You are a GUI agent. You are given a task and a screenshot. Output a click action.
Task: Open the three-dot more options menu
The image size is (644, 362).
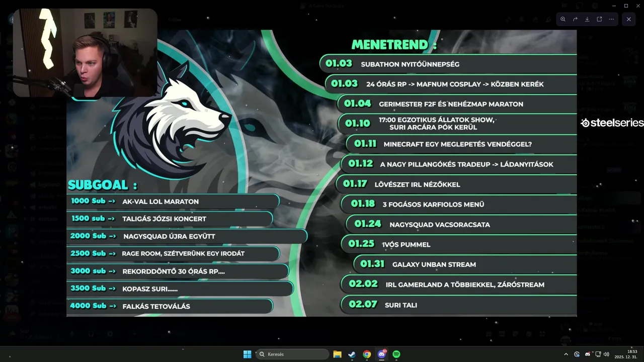(611, 19)
